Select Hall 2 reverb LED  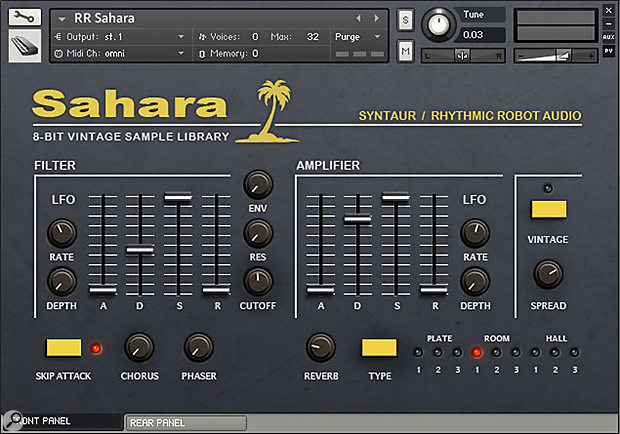click(x=555, y=352)
